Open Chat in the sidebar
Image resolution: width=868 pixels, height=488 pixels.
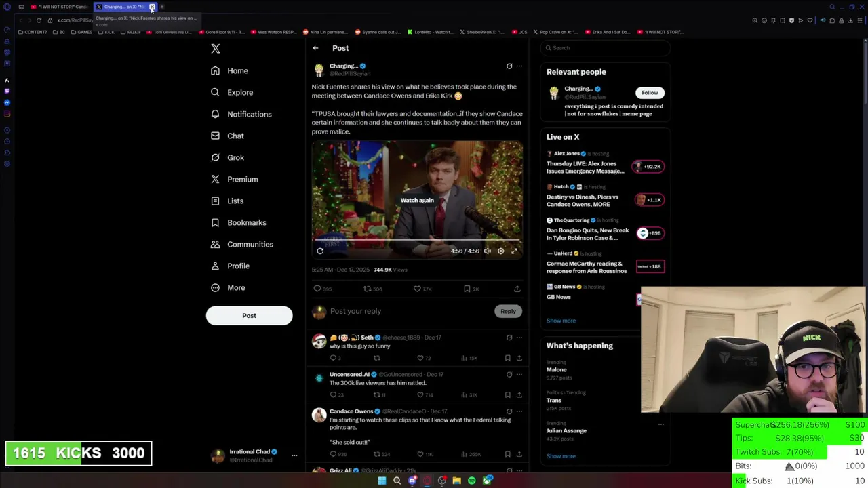tap(227, 136)
